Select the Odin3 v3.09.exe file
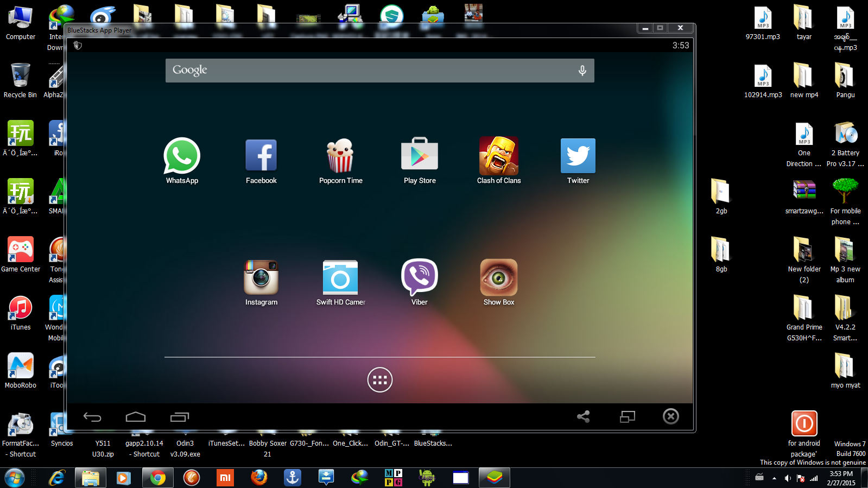Screen dimensions: 868x488 tap(185, 448)
